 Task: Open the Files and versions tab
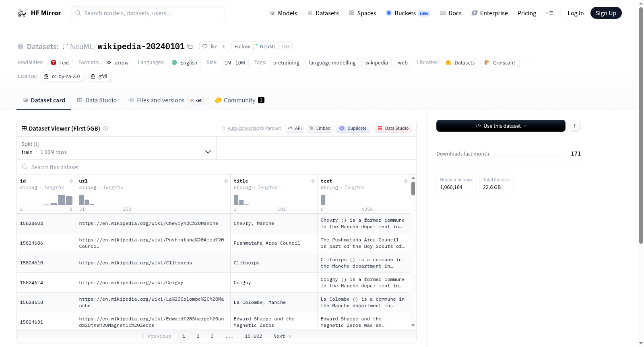[x=166, y=100]
